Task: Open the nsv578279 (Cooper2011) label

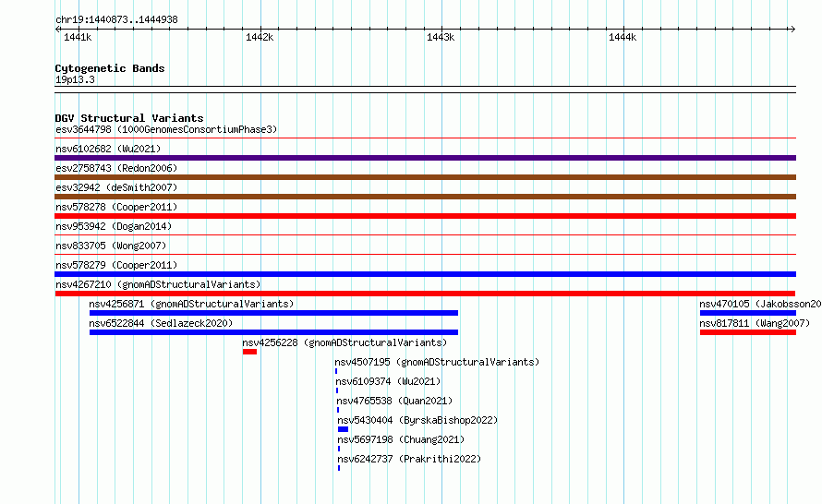Action: point(116,265)
